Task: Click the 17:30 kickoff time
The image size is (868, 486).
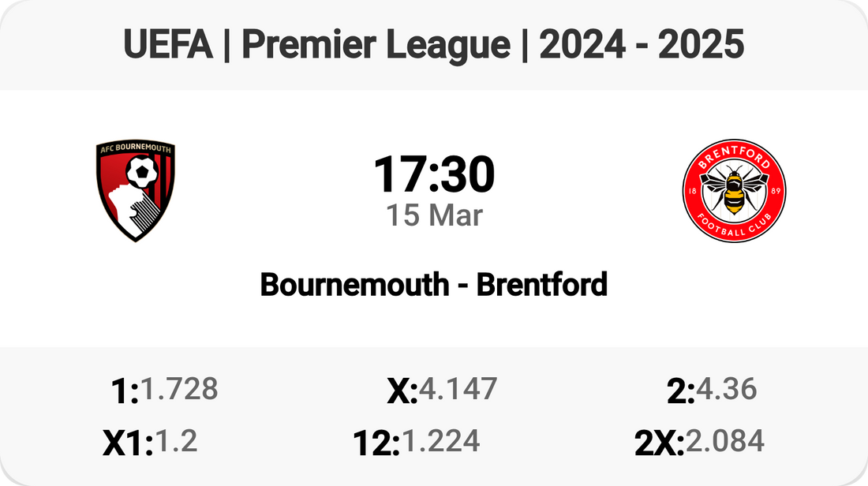Action: pyautogui.click(x=434, y=174)
